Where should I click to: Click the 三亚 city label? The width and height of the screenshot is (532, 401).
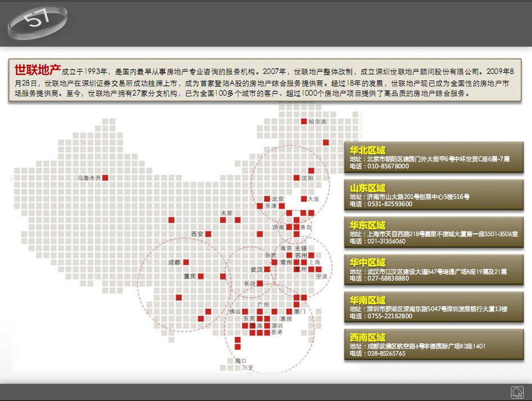point(248,367)
